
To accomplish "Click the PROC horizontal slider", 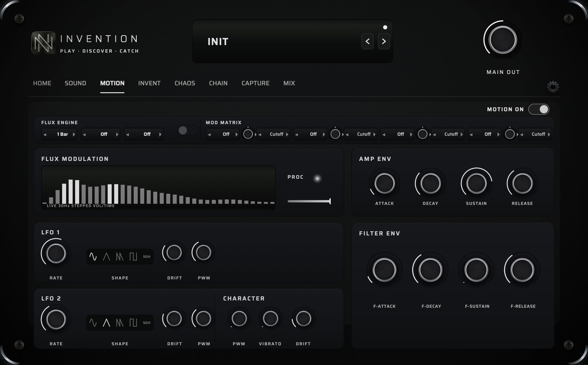I will [309, 201].
